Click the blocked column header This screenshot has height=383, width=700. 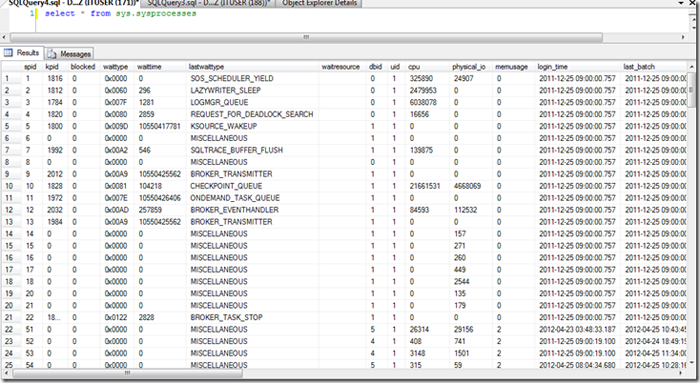coord(84,67)
